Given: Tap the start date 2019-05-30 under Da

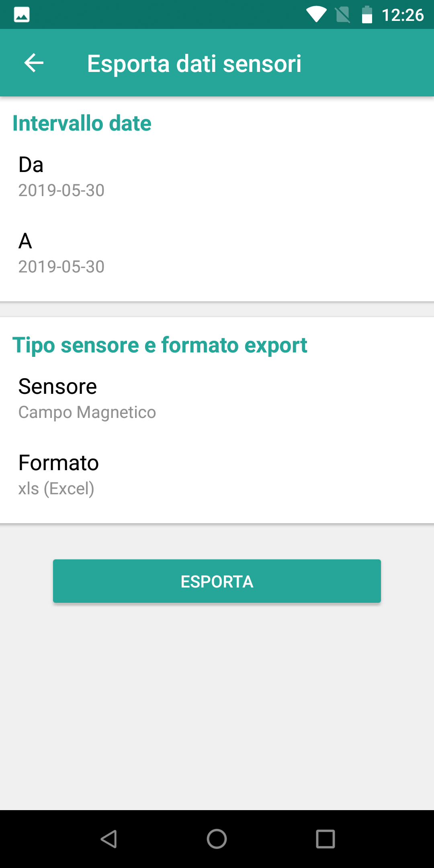Looking at the screenshot, I should point(61,190).
